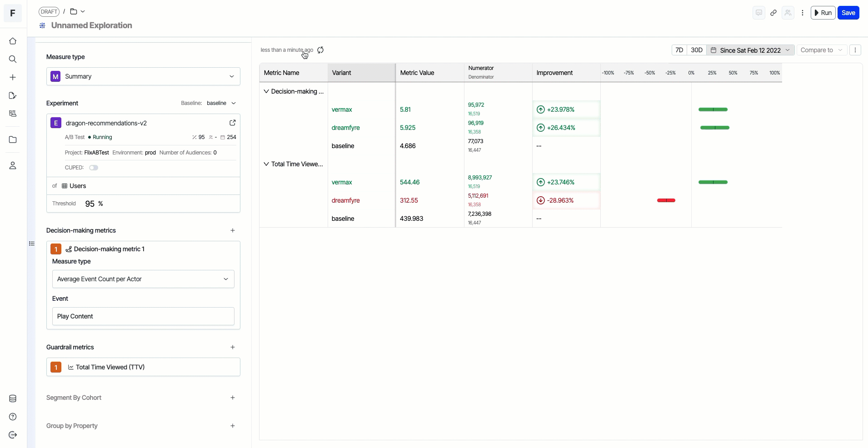Open the Home icon in sidebar
The height and width of the screenshot is (448, 868).
click(13, 41)
